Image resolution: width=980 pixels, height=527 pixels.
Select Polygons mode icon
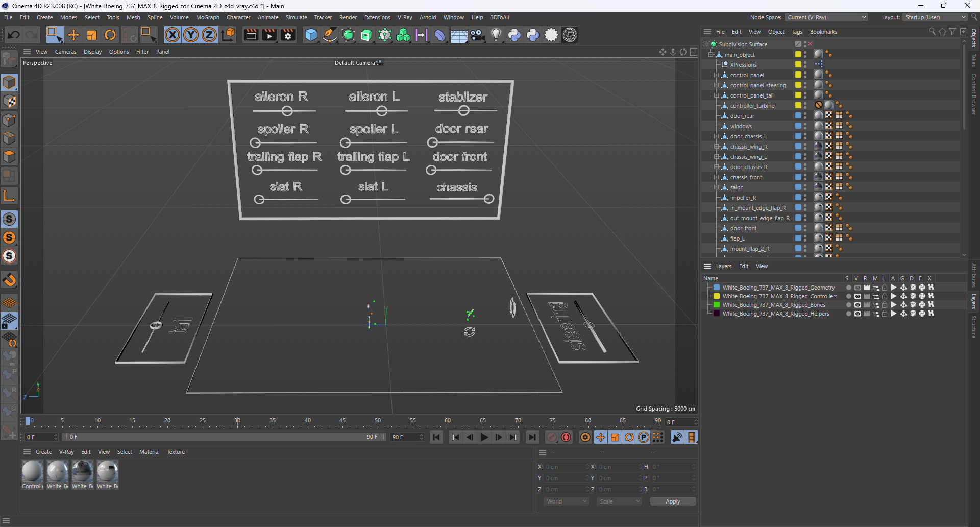[9, 157]
